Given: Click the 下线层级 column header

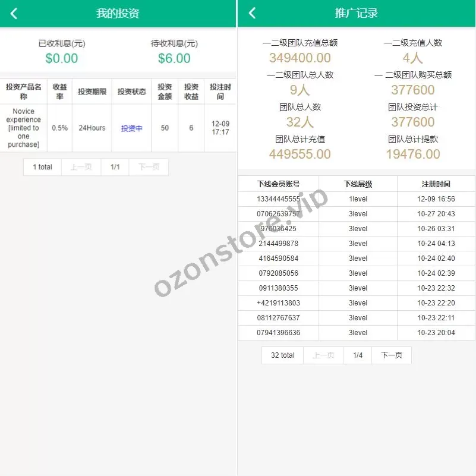Looking at the screenshot, I should point(358,184).
